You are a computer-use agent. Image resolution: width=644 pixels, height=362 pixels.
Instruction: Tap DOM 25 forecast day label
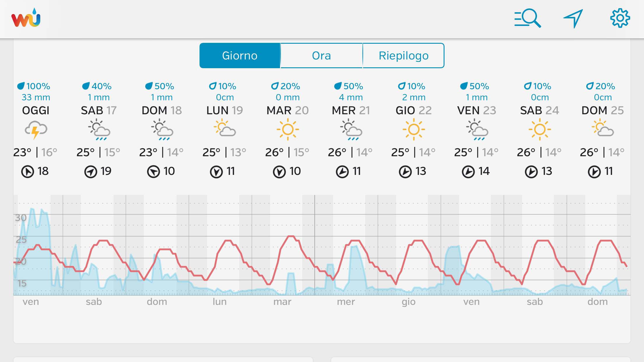coord(603,110)
